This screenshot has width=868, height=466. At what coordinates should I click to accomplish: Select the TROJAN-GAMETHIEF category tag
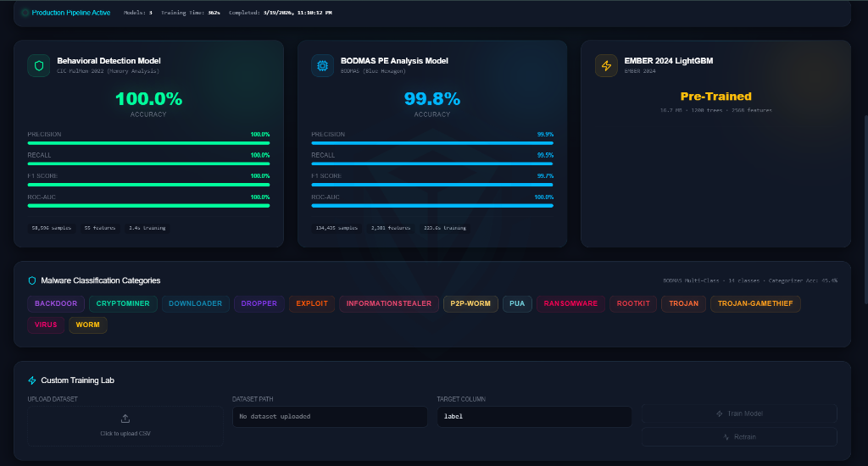755,303
